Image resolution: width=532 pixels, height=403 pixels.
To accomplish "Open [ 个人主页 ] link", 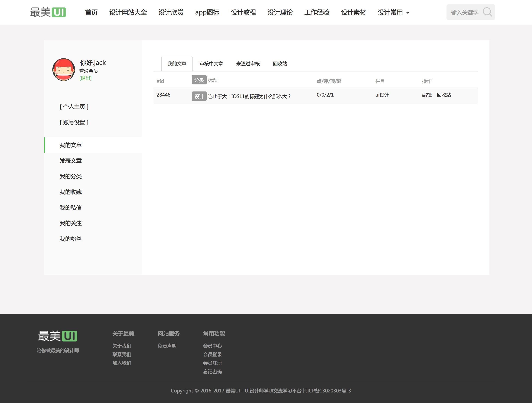I will pyautogui.click(x=74, y=107).
